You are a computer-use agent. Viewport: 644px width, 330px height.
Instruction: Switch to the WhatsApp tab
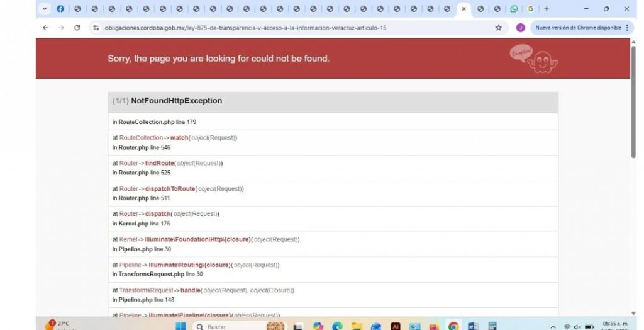click(514, 9)
